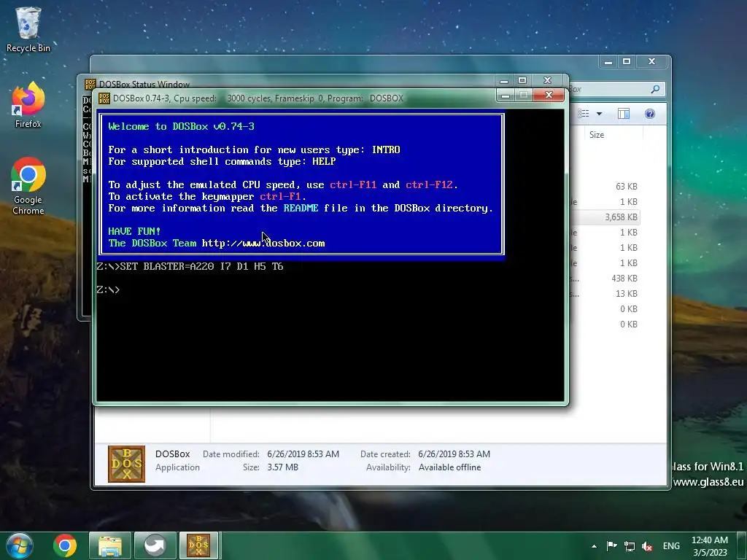Click the Windows Start orb
The image size is (747, 560).
coord(19,545)
